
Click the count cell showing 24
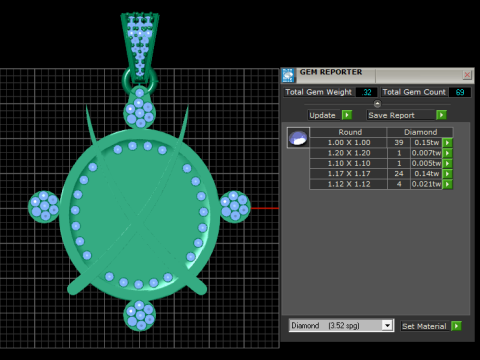[399, 174]
